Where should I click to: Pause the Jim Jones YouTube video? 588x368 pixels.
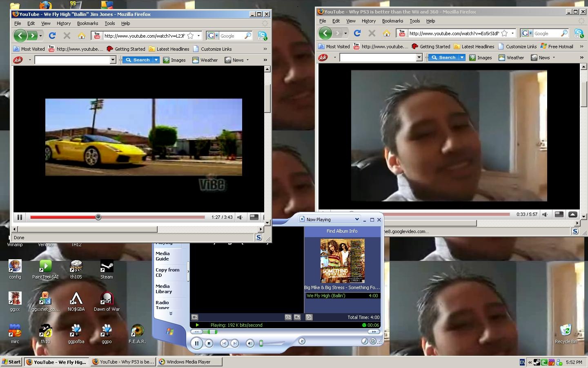(x=20, y=217)
